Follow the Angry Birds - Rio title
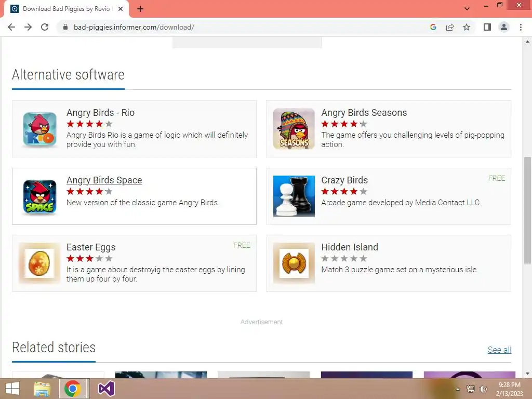 (100, 113)
